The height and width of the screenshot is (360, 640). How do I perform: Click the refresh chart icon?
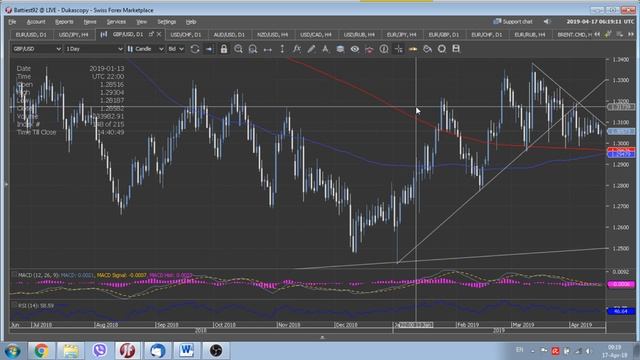[x=195, y=49]
